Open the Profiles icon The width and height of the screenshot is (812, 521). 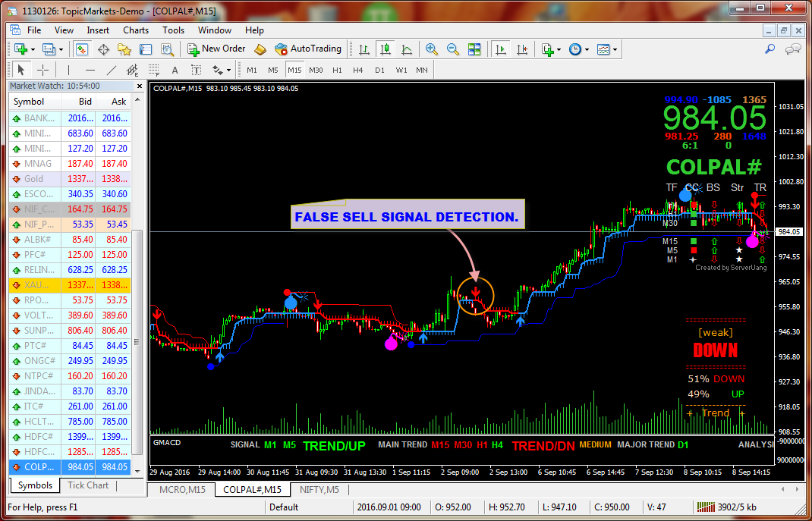click(49, 49)
